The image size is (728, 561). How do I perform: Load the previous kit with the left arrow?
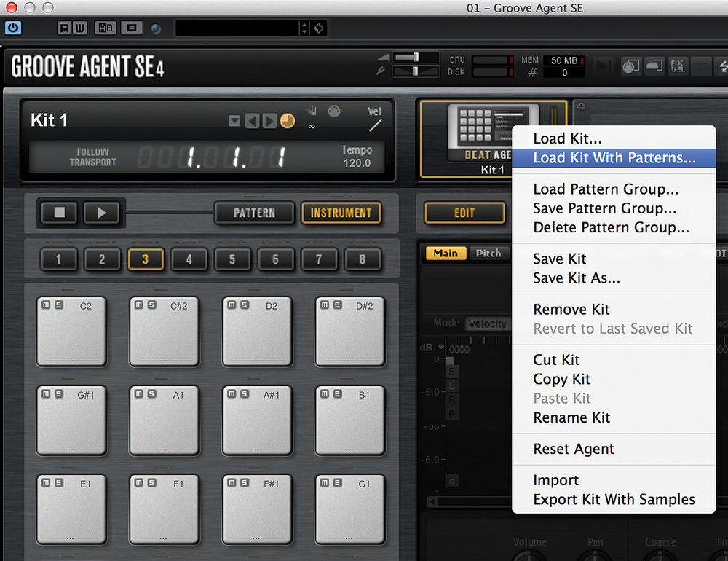(x=252, y=122)
